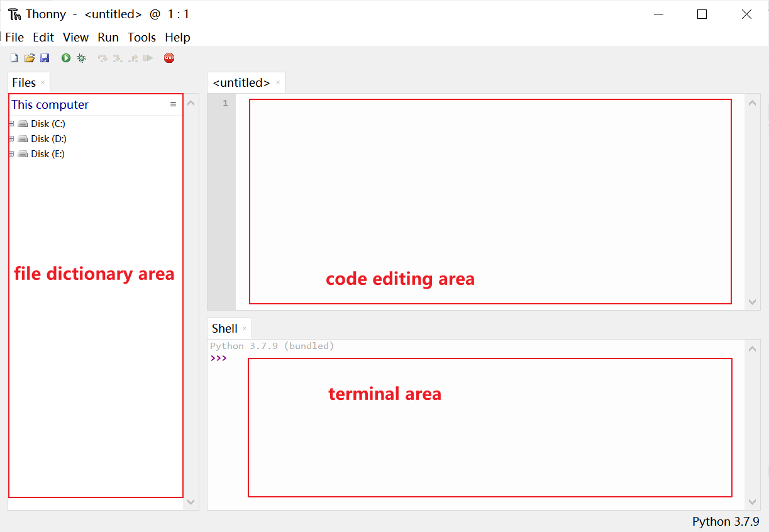Open the Files panel hamburger menu icon
Viewport: 769px width, 532px height.
pyautogui.click(x=173, y=104)
